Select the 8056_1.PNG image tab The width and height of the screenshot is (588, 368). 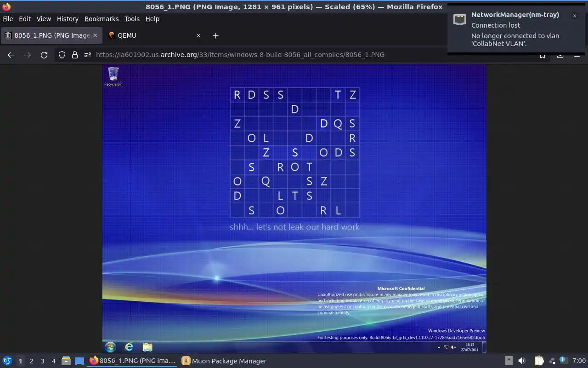51,35
